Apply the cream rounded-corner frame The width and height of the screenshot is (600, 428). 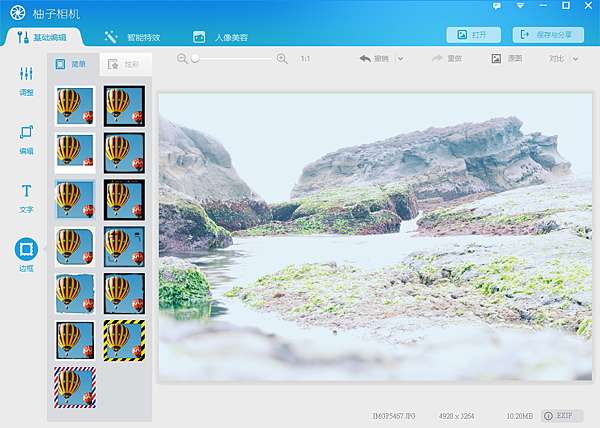click(x=75, y=247)
